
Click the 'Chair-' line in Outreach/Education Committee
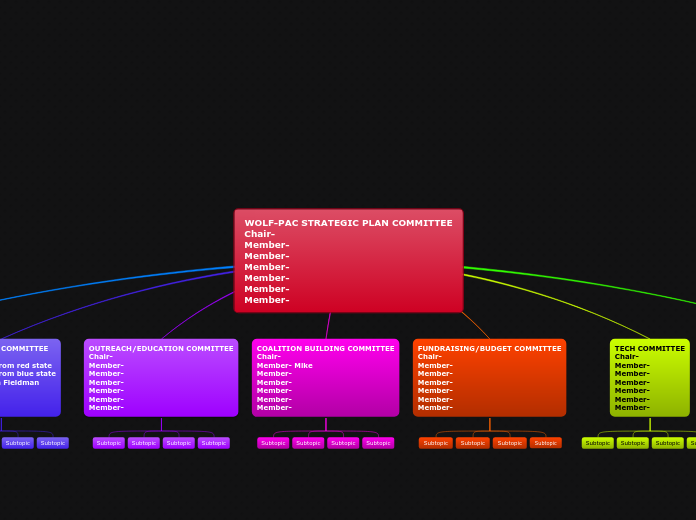(x=101, y=357)
